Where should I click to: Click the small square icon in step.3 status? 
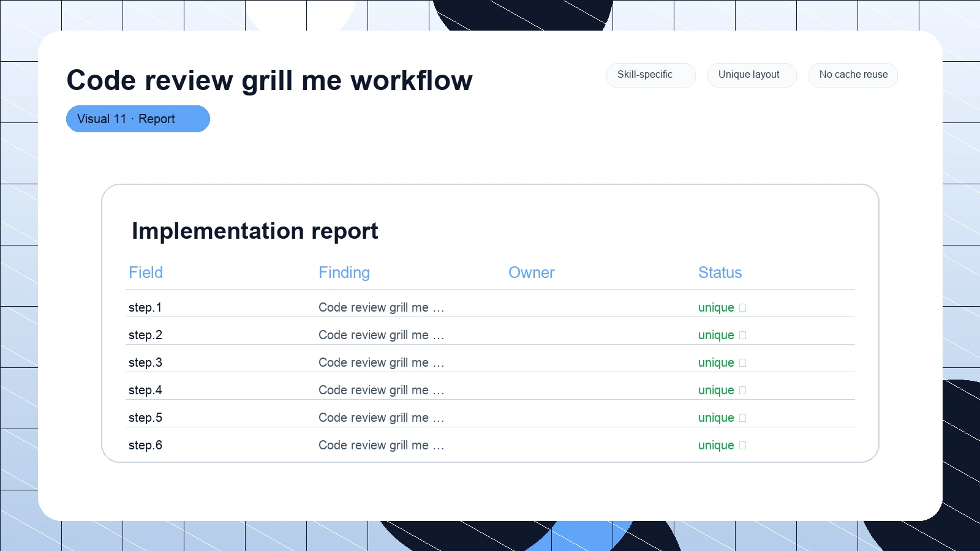tap(743, 363)
